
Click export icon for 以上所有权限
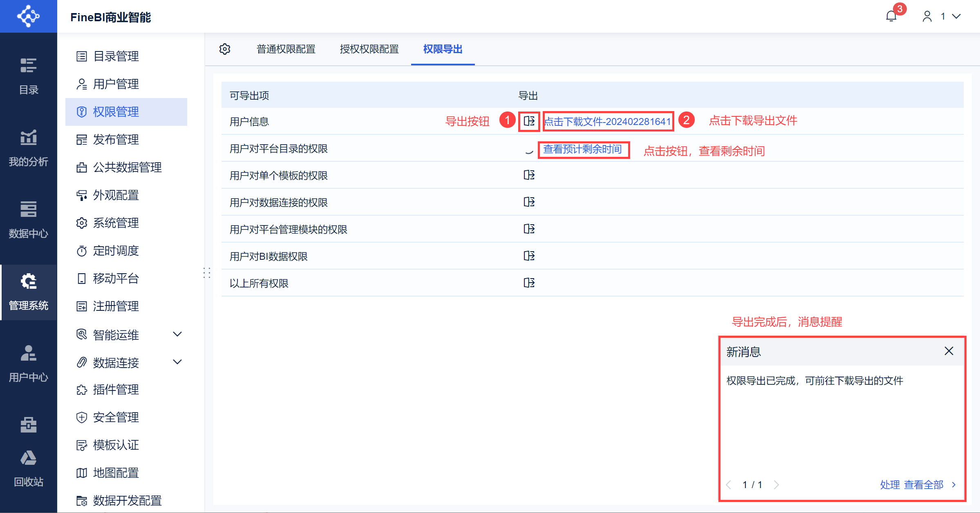[x=529, y=283]
